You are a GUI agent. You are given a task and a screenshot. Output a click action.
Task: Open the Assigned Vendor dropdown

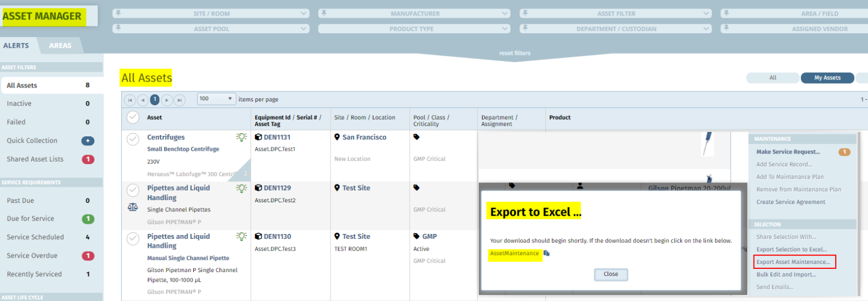click(794, 28)
